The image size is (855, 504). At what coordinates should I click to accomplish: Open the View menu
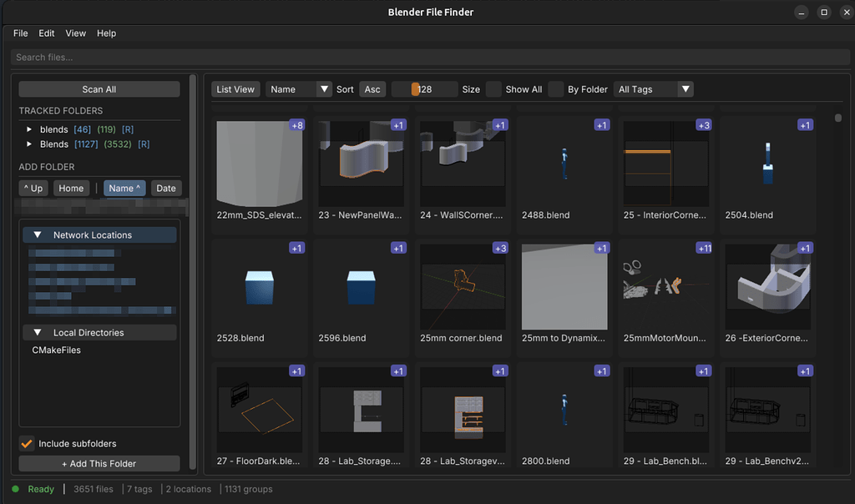tap(76, 33)
